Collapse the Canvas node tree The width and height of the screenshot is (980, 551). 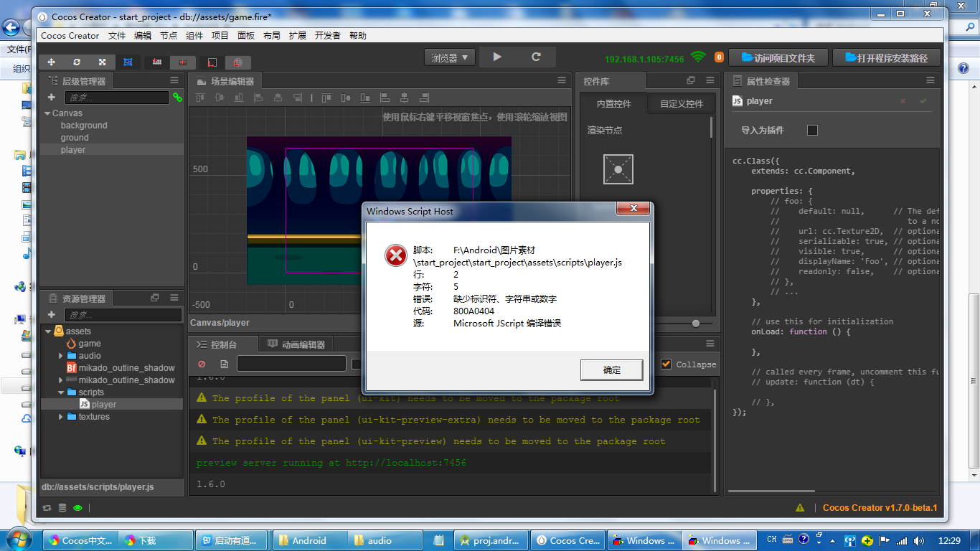click(47, 113)
